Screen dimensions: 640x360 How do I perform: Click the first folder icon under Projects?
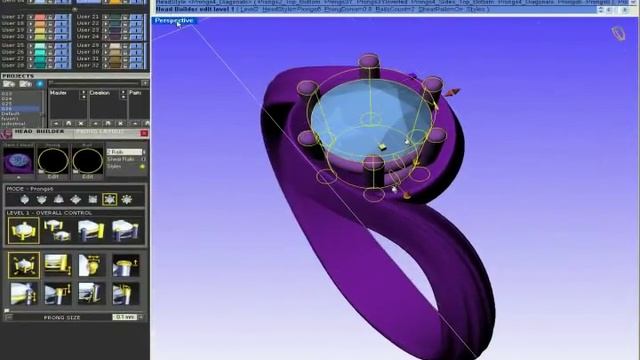[x=9, y=84]
